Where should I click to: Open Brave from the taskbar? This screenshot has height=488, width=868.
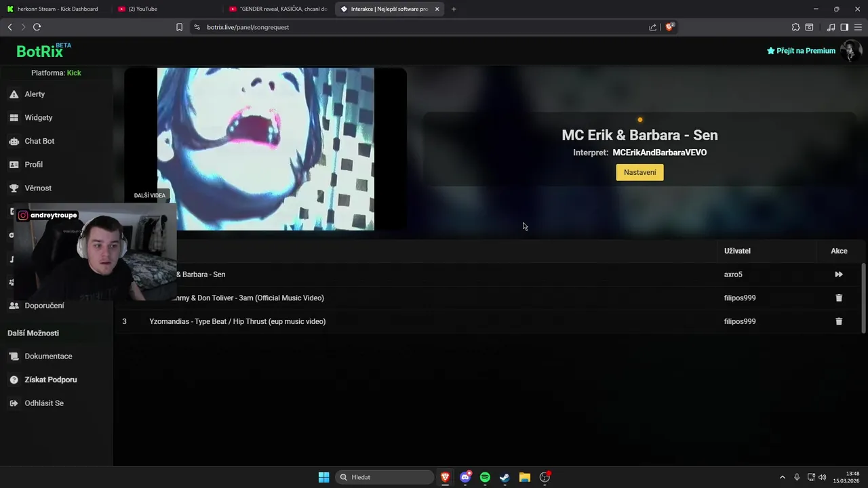pos(446,477)
